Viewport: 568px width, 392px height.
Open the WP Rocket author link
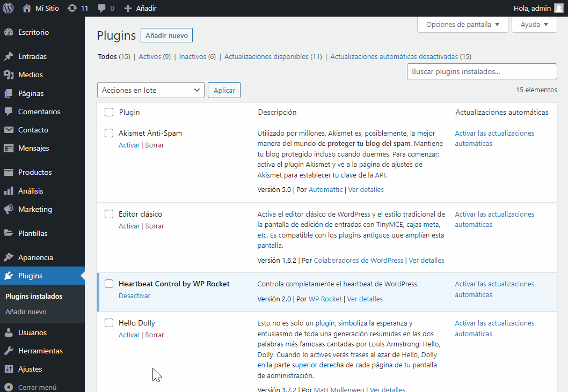pyautogui.click(x=325, y=299)
